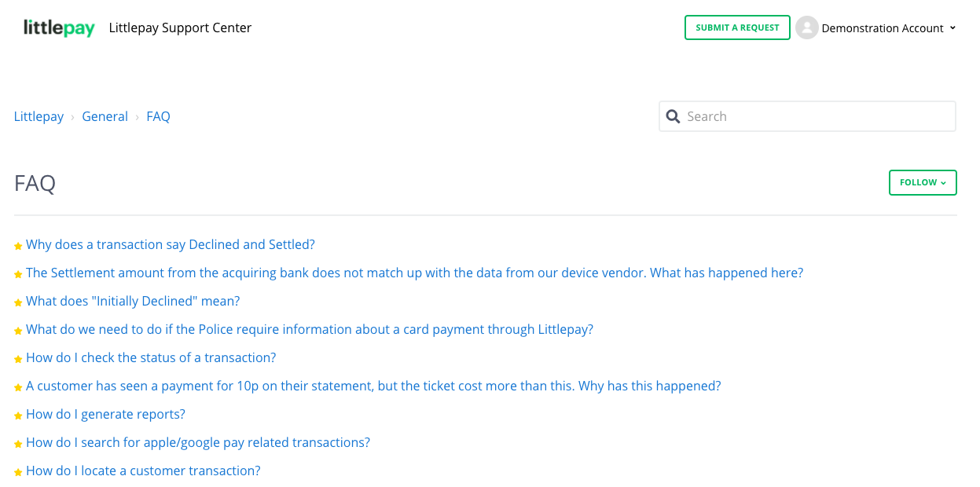
Task: Click the Littlepay Support Center title
Action: 180,28
